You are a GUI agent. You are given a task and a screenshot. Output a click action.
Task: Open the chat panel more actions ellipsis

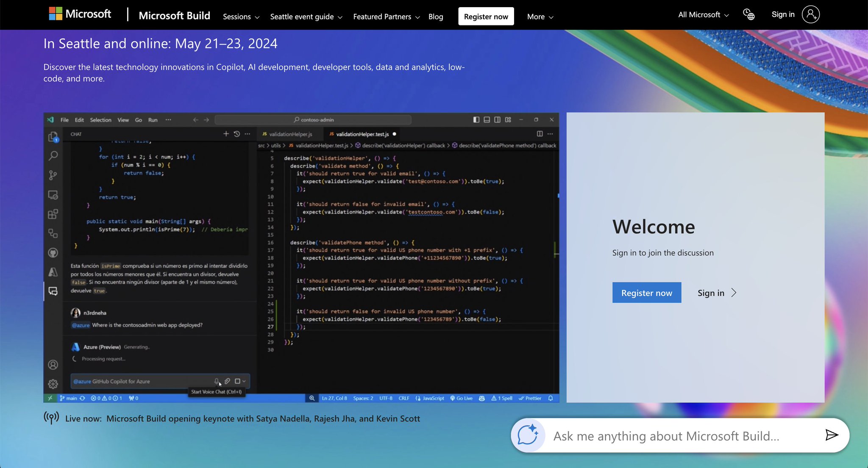click(x=248, y=134)
